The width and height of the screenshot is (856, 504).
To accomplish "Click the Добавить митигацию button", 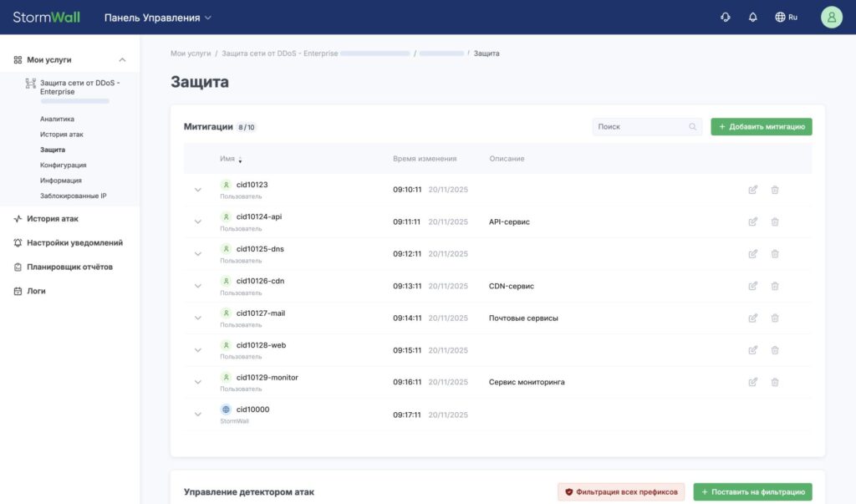I will [763, 126].
